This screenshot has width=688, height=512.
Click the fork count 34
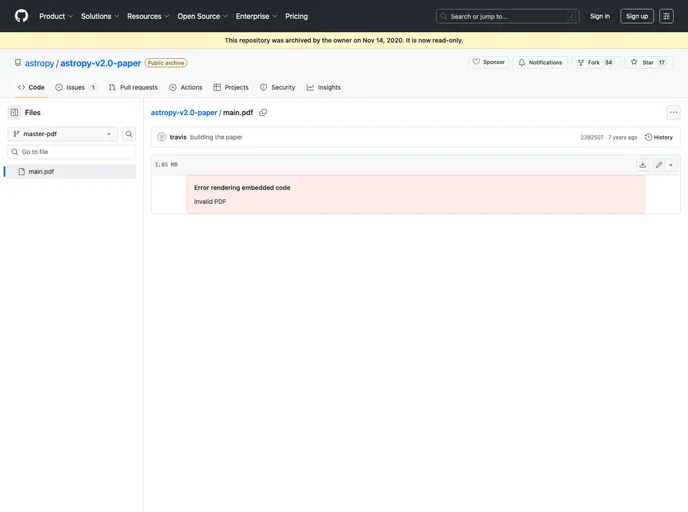609,62
